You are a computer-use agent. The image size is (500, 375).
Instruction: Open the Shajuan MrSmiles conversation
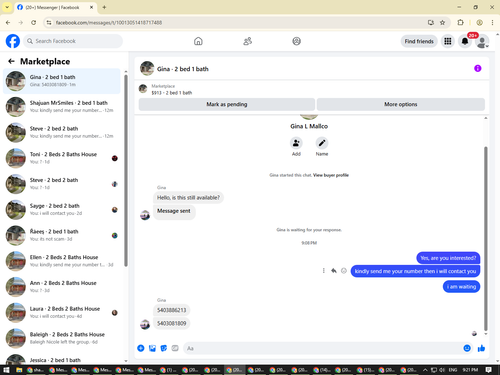click(62, 107)
